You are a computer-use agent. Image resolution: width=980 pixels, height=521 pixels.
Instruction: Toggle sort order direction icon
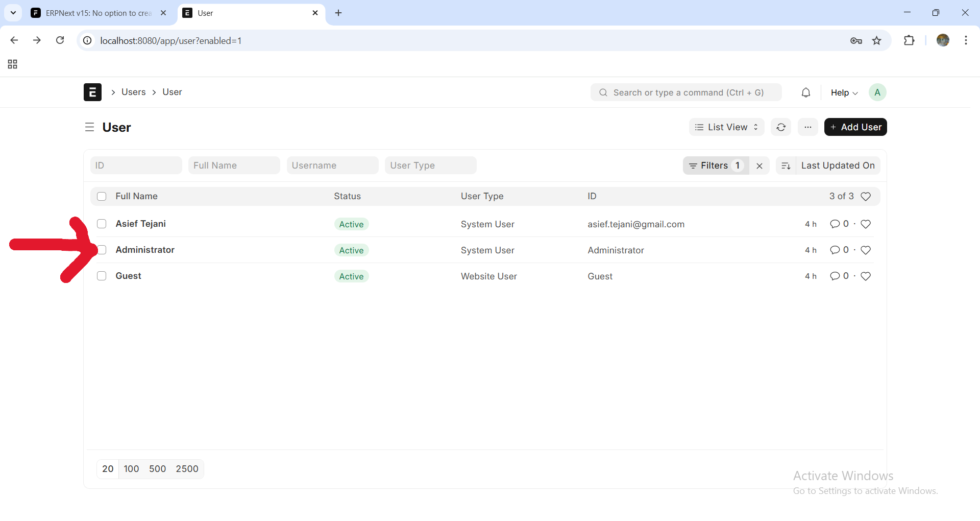[x=786, y=165]
